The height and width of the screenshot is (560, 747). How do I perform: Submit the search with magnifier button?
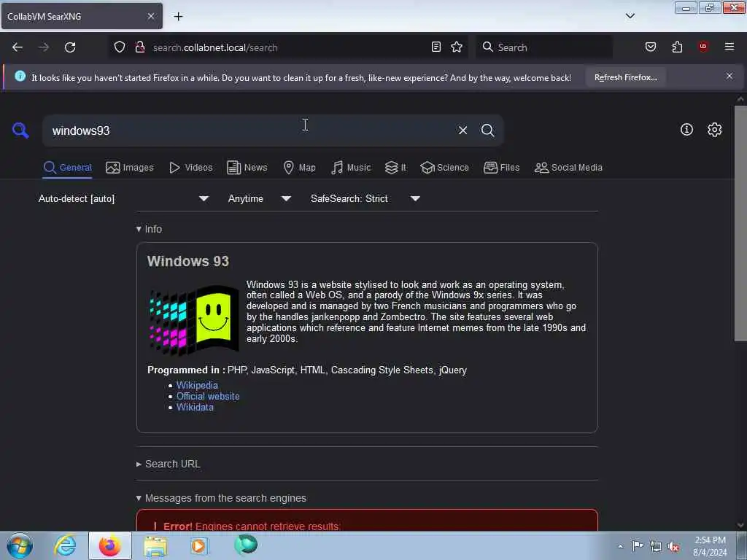pyautogui.click(x=487, y=130)
